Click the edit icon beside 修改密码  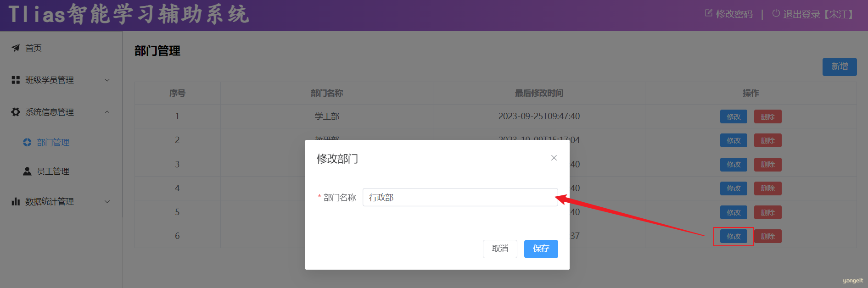pyautogui.click(x=709, y=13)
